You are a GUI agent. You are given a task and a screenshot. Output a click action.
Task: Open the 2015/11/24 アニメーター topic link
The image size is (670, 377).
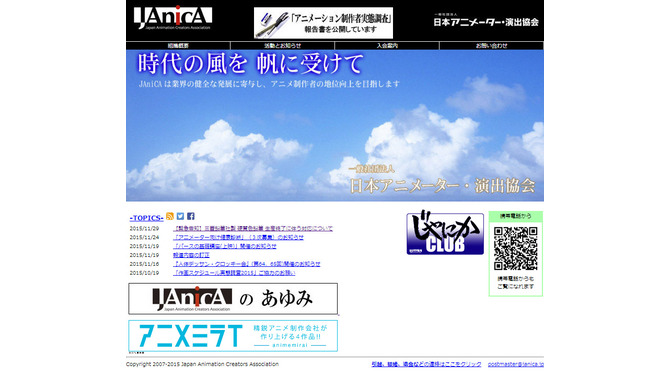point(238,237)
